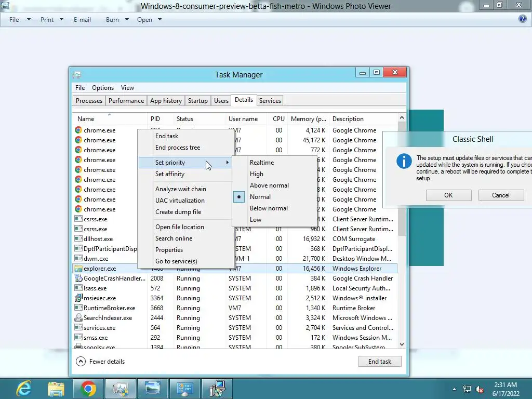The height and width of the screenshot is (399, 532).
Task: Open the Task Manager View menu
Action: tap(128, 87)
